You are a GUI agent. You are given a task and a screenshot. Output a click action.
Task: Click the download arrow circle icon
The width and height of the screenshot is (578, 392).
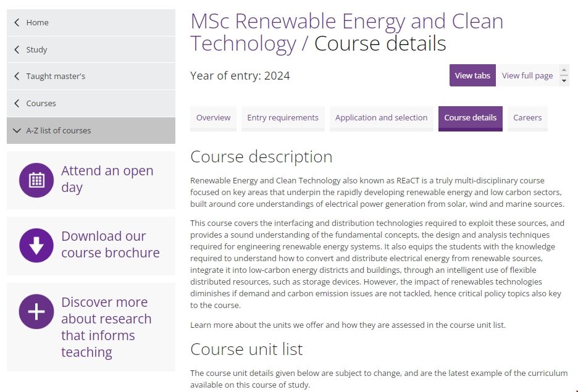click(36, 246)
